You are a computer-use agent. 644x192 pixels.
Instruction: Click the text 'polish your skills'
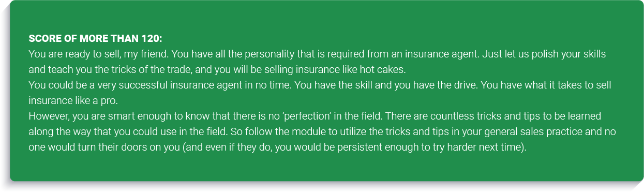573,54
